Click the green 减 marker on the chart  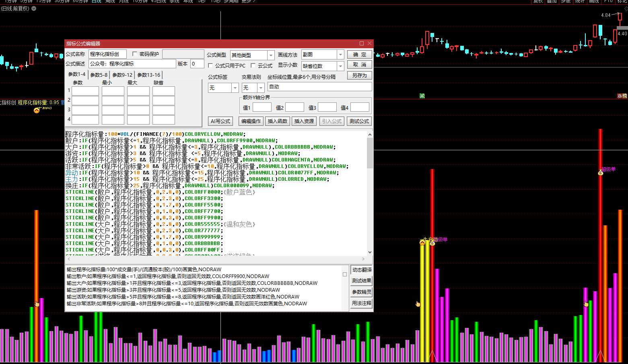pos(422,96)
